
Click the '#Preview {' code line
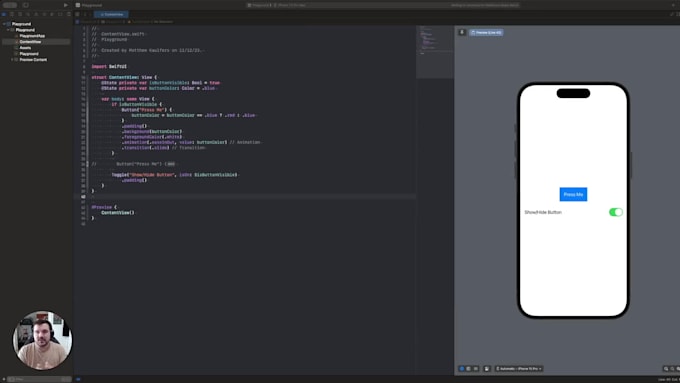pos(104,207)
